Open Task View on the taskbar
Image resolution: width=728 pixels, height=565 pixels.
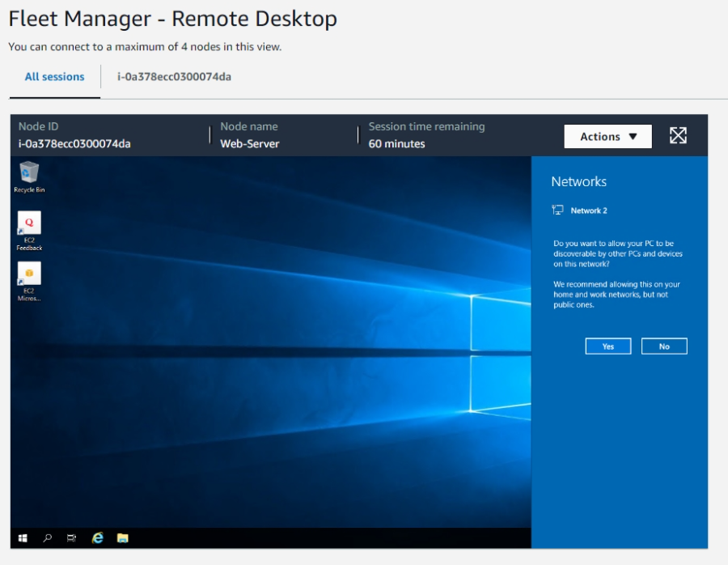pos(71,538)
